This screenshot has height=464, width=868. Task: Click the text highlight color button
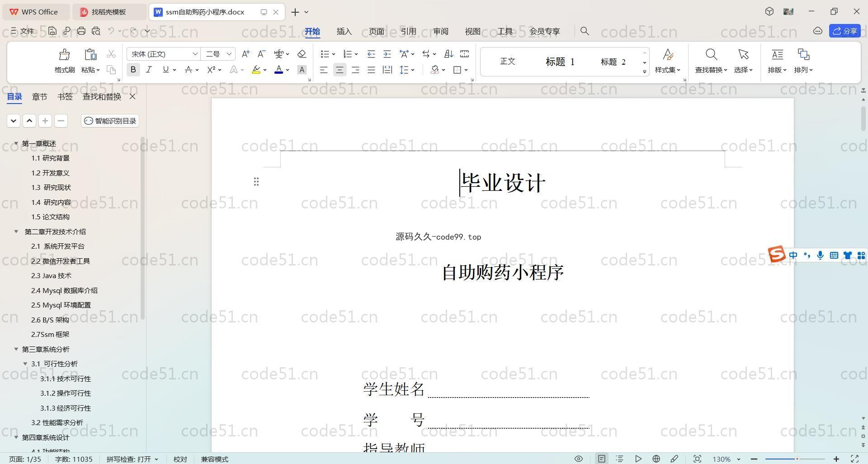pos(256,70)
